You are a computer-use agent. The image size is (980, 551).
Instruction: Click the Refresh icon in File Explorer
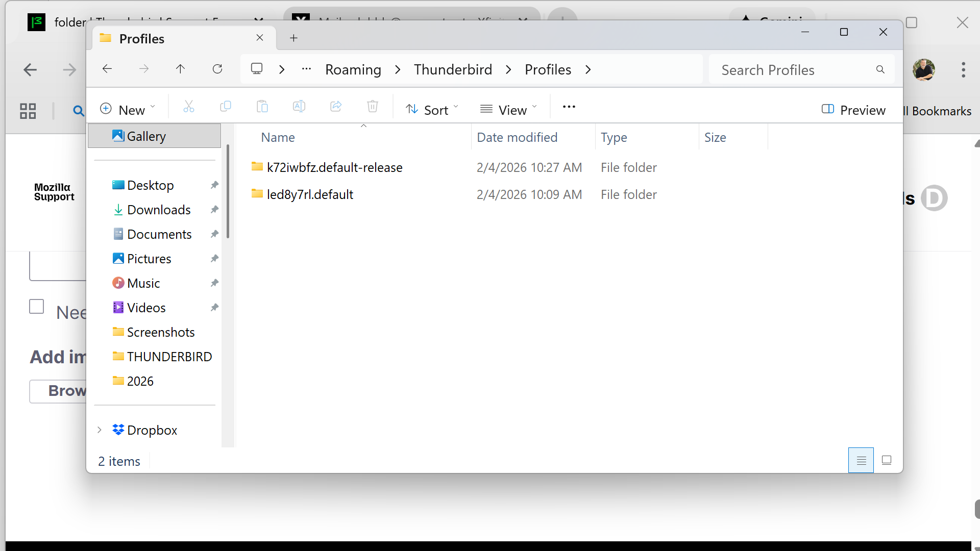point(217,69)
